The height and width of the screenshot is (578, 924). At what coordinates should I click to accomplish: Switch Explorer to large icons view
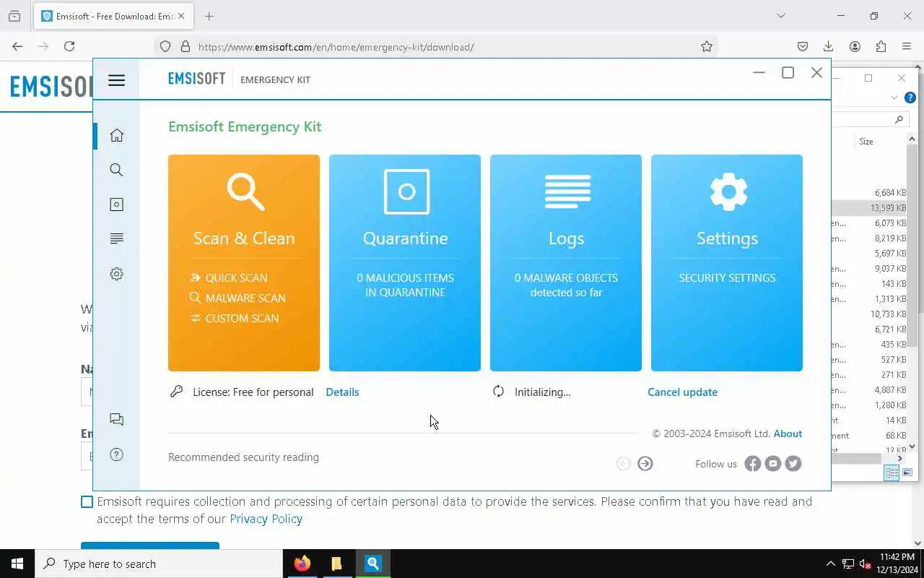pos(907,473)
